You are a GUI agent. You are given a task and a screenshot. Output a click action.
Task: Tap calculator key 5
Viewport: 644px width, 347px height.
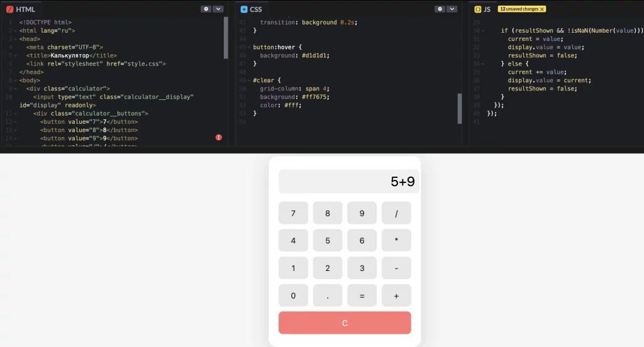coord(327,240)
